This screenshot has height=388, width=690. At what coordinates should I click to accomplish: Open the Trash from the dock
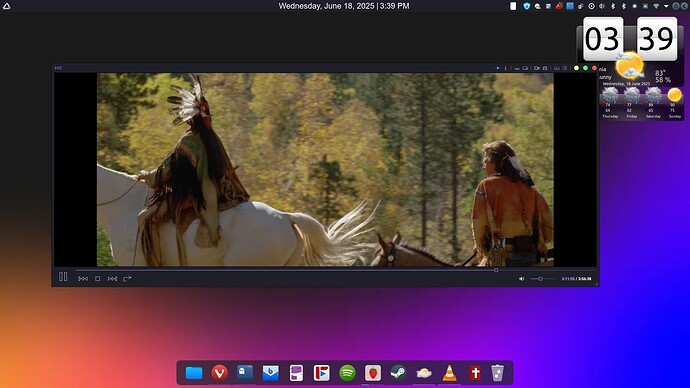[x=497, y=373]
